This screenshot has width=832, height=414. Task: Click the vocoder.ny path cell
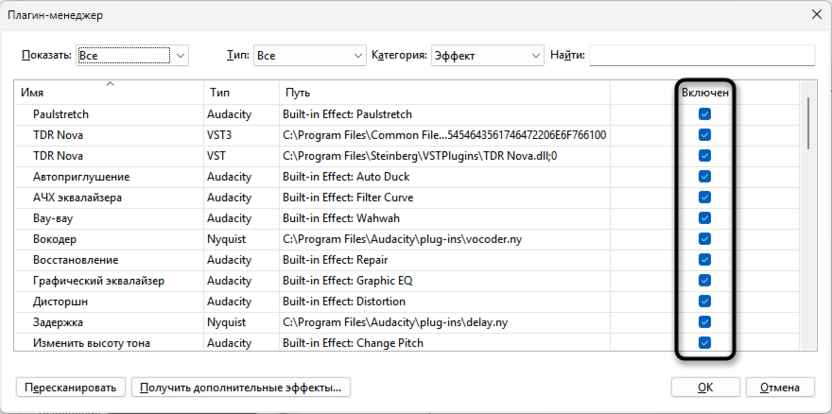coord(402,239)
